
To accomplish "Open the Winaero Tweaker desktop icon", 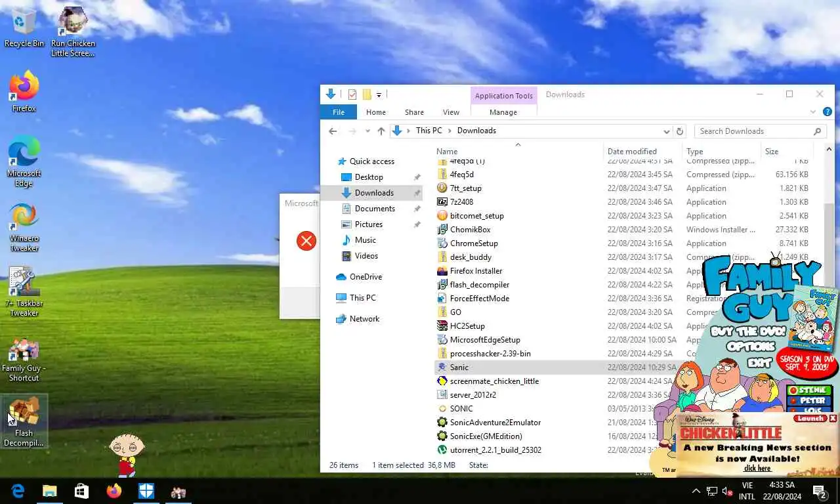I will click(x=24, y=227).
